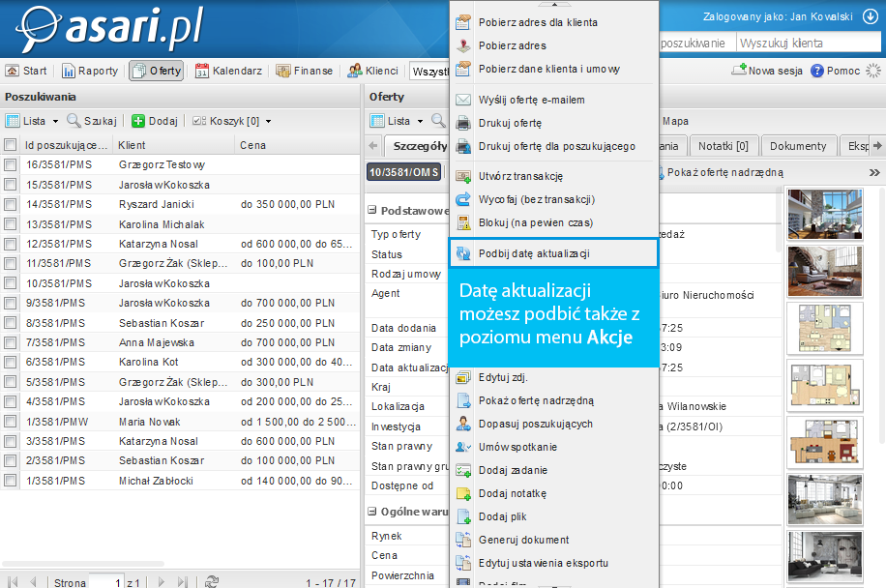Click the Pomoc help icon
The height and width of the screenshot is (588, 886).
click(817, 71)
